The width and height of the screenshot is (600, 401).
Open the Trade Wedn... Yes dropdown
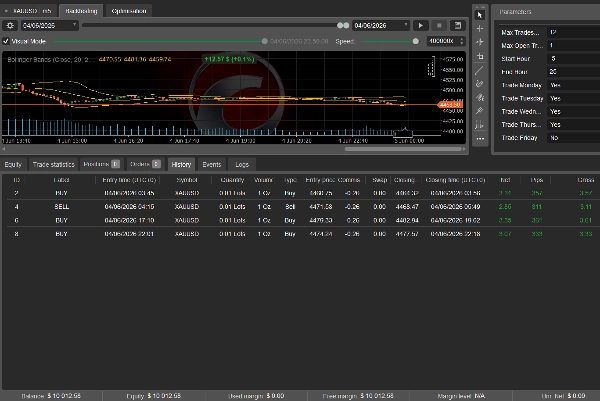(574, 112)
